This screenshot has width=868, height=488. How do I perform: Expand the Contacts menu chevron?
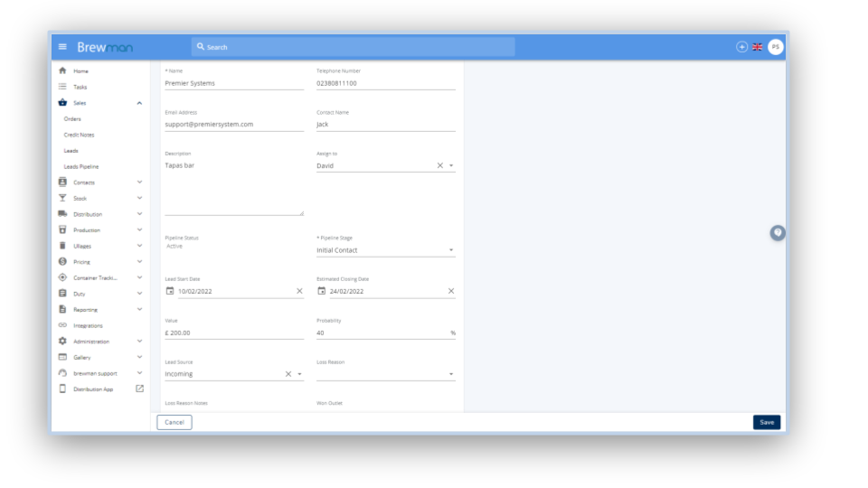tap(139, 182)
